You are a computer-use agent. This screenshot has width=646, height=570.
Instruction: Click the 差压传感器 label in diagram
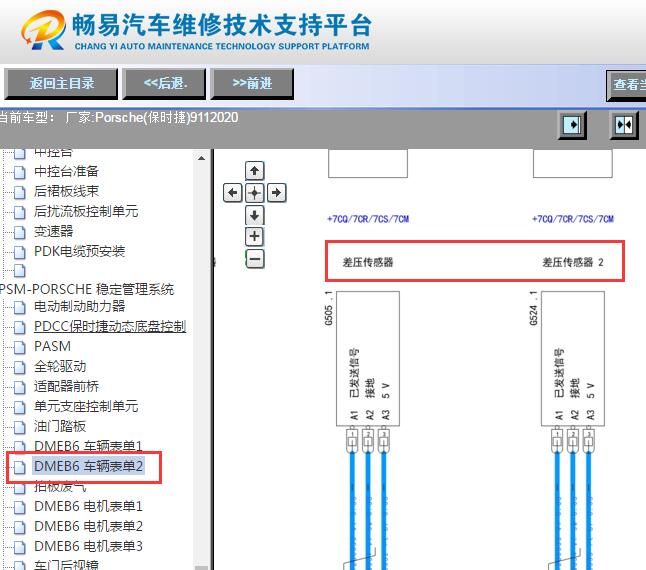(x=368, y=262)
